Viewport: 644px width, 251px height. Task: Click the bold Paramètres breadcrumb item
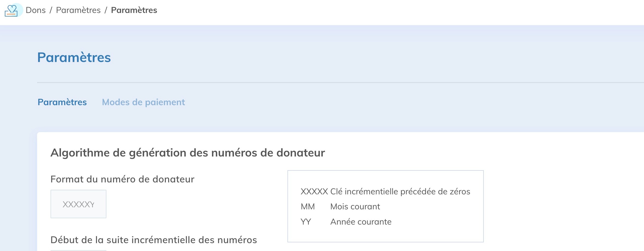(134, 10)
